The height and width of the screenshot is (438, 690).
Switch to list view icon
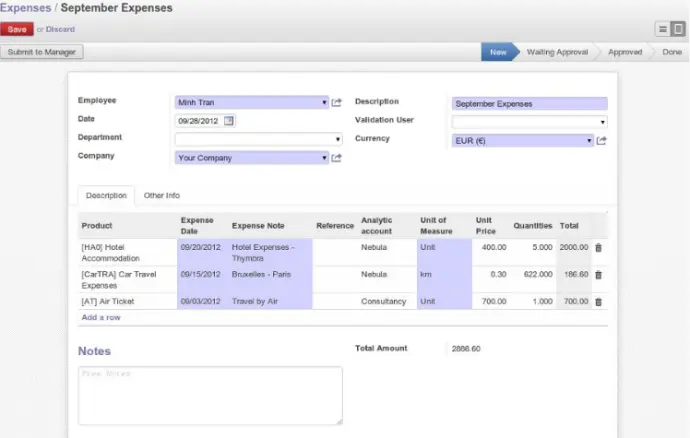click(663, 29)
